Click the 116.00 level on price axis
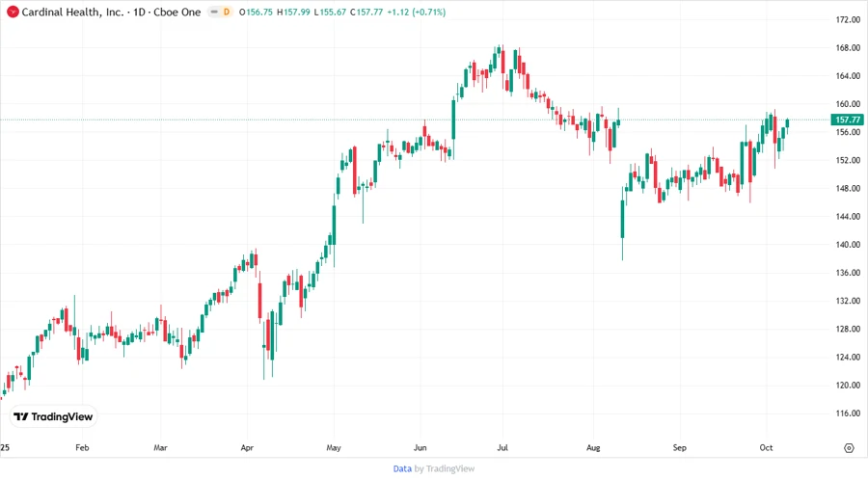This screenshot has height=480, width=868. 848,413
